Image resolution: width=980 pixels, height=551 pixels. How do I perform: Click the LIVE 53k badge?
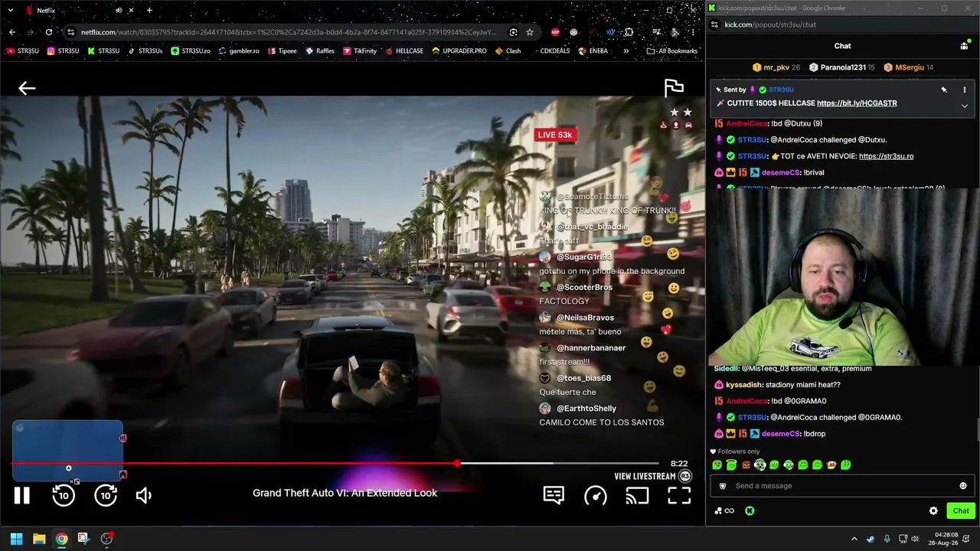[x=554, y=135]
